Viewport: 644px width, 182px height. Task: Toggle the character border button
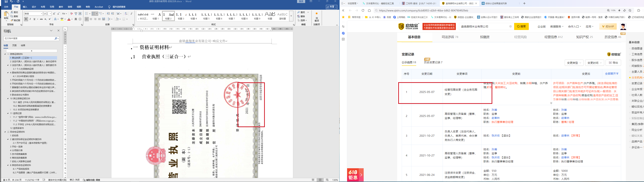click(80, 14)
